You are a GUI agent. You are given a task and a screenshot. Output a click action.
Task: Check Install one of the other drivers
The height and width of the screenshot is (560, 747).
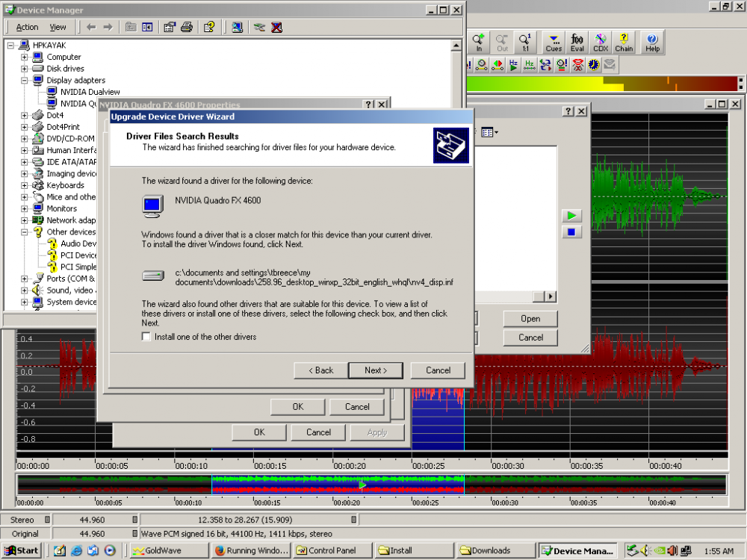point(146,337)
